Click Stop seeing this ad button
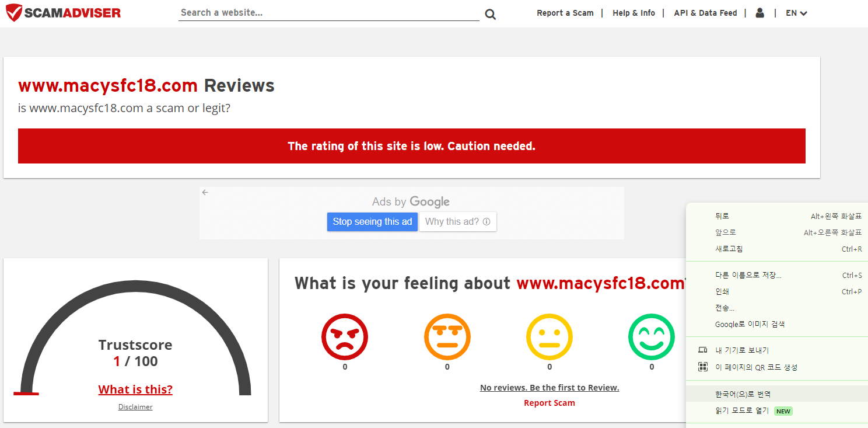The width and height of the screenshot is (868, 428). [372, 222]
